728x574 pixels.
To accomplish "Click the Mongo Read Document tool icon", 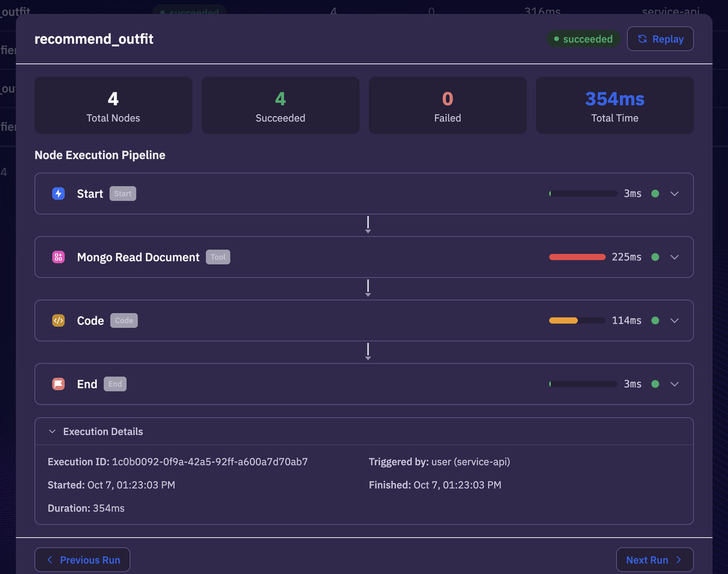I will tap(58, 257).
